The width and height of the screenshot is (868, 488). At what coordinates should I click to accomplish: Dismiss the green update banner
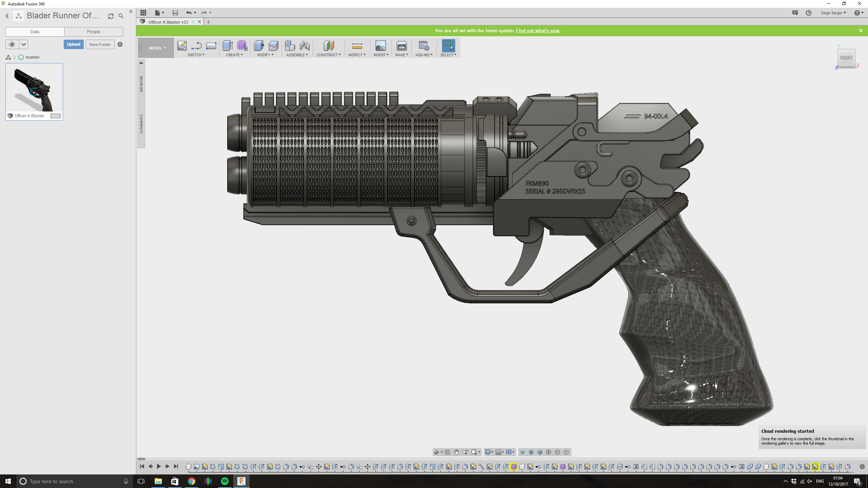coord(861,30)
